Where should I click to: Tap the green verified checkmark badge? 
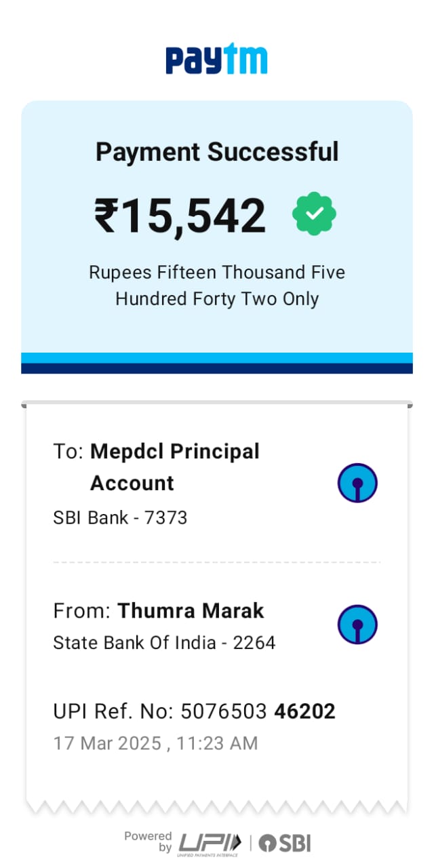(314, 215)
